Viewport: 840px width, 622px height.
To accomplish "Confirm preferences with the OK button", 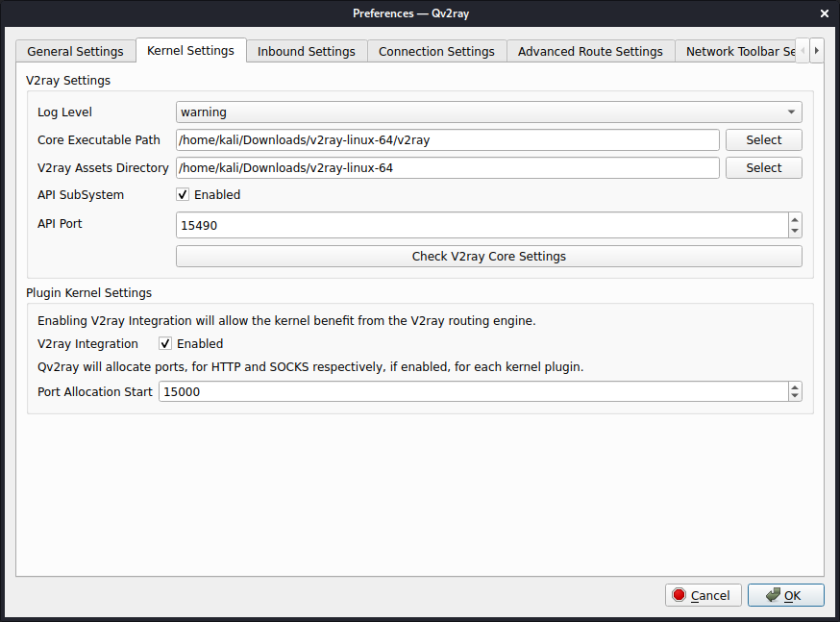I will pyautogui.click(x=786, y=594).
